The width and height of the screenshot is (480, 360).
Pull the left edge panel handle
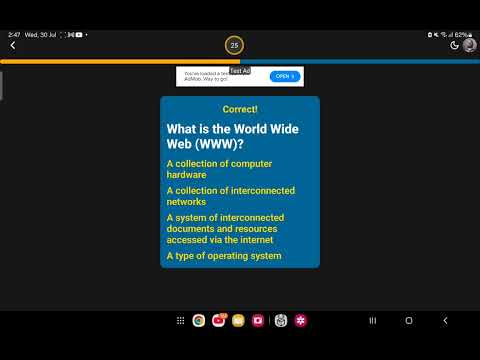(1, 86)
